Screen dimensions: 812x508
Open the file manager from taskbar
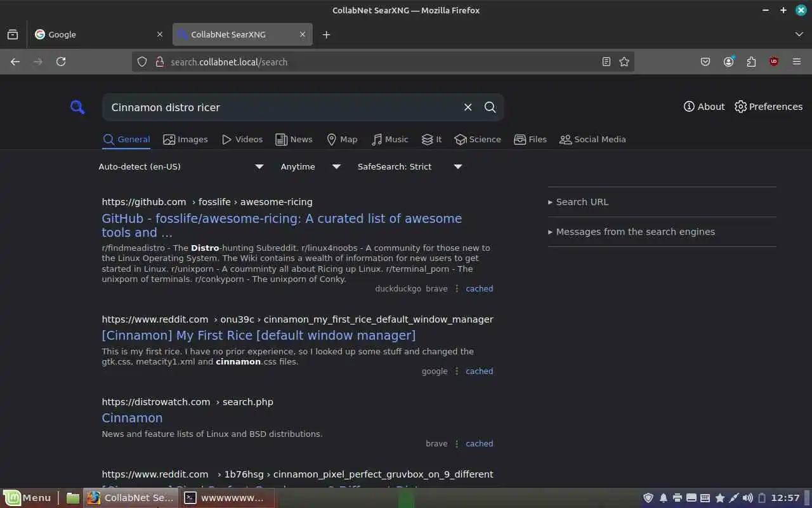pos(73,498)
